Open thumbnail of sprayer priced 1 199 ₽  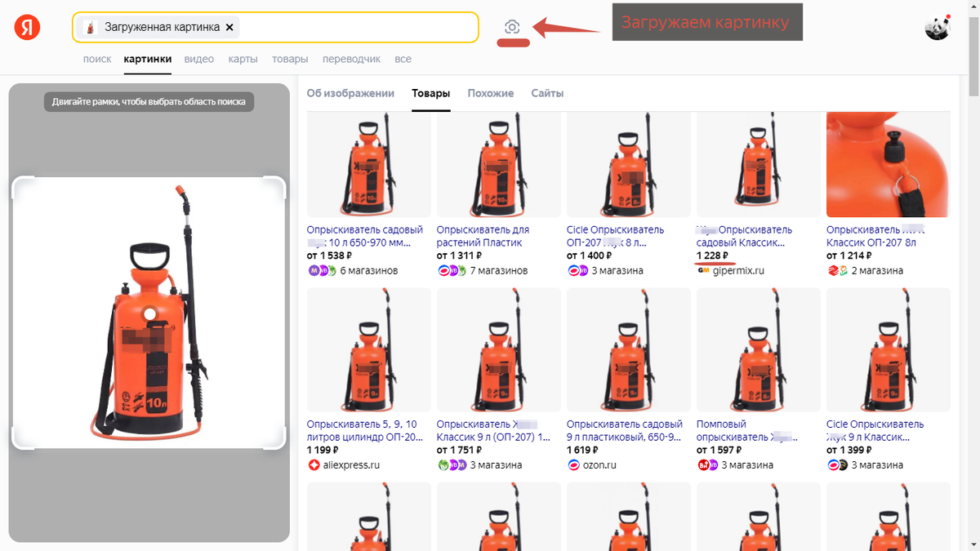(368, 349)
